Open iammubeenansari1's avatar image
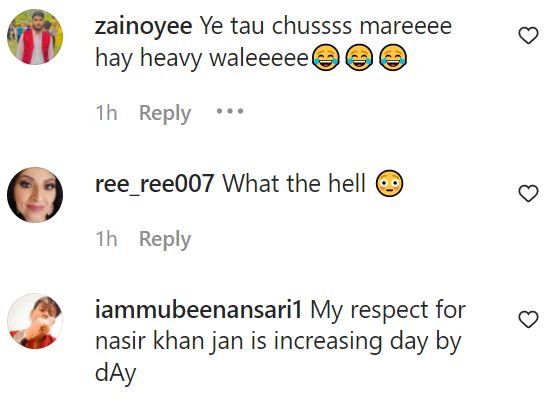The height and width of the screenshot is (408, 559). pyautogui.click(x=35, y=321)
